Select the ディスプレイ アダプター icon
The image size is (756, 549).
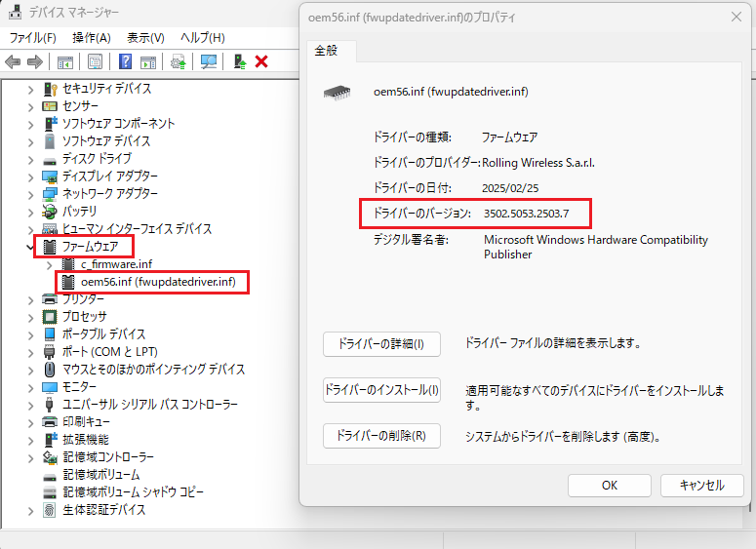[50, 176]
